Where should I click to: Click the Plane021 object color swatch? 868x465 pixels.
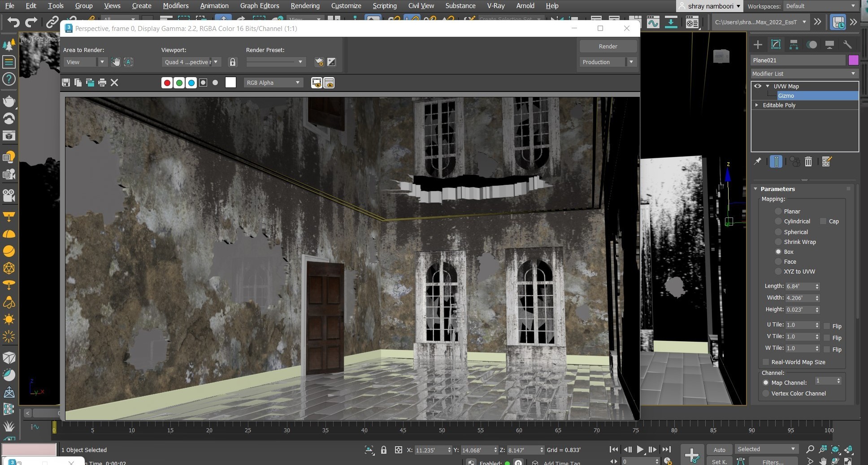coord(853,60)
